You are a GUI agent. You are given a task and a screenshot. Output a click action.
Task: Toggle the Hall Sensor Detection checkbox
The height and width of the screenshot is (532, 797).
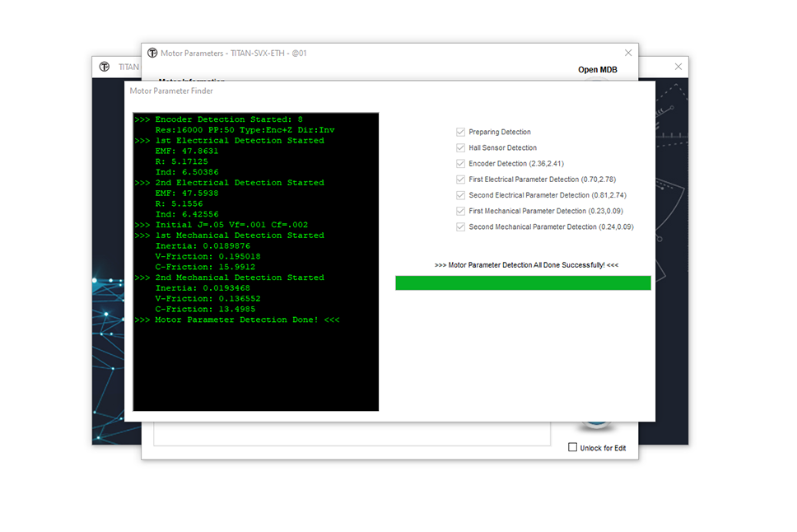(x=461, y=147)
